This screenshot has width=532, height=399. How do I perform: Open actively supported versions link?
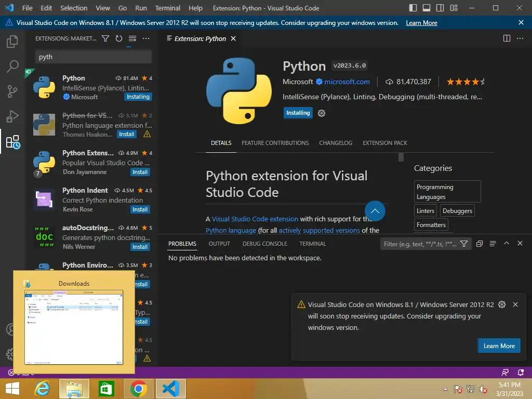[320, 230]
